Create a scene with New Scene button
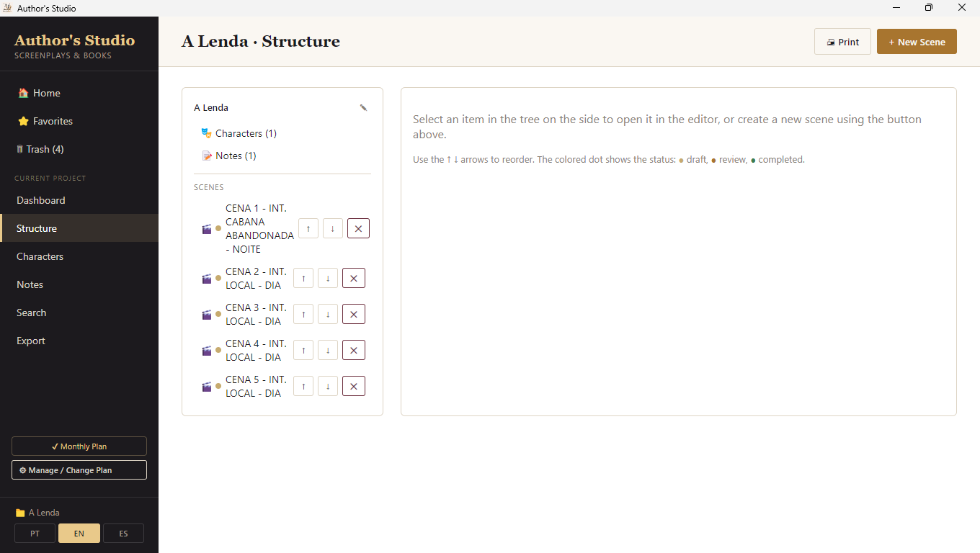Viewport: 980px width, 553px height. [917, 42]
